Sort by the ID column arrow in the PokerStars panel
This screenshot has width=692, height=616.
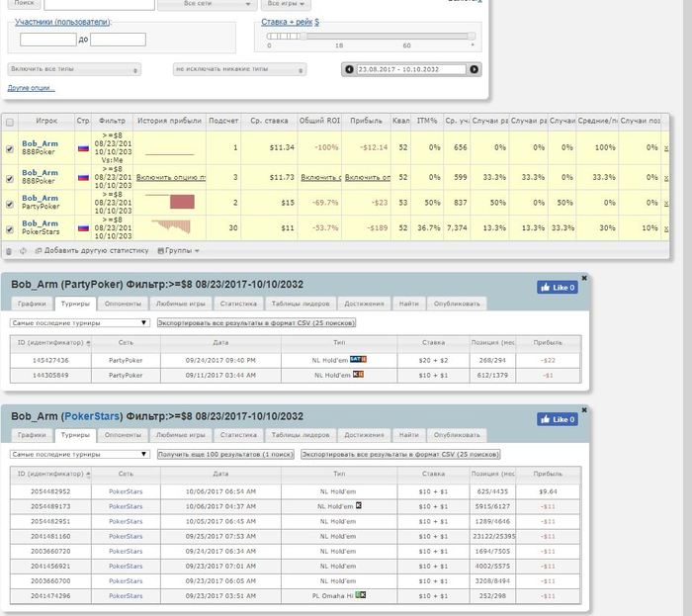point(88,475)
